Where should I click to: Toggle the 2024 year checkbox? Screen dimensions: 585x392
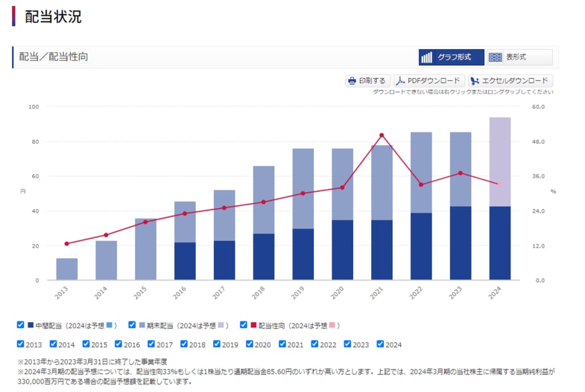coord(381,344)
